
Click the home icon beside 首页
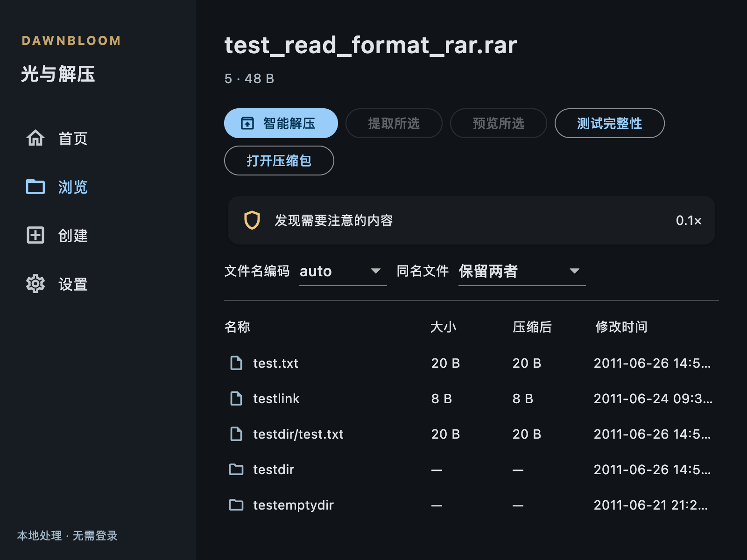pos(35,138)
